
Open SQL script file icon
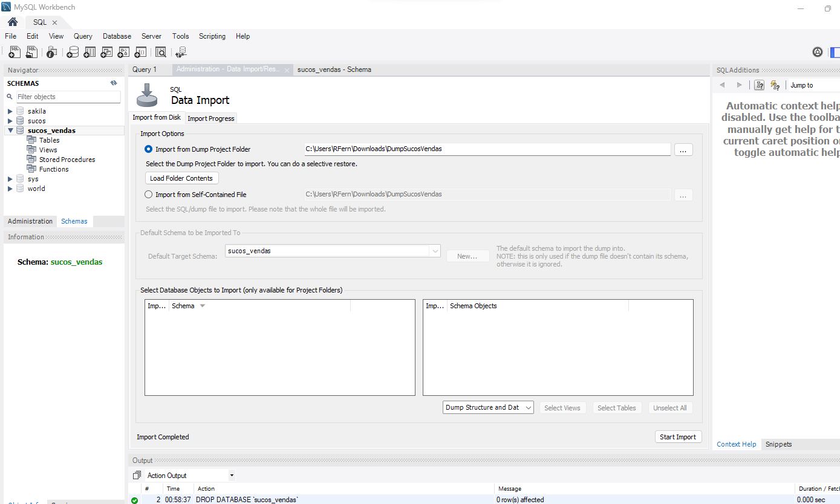pos(31,53)
